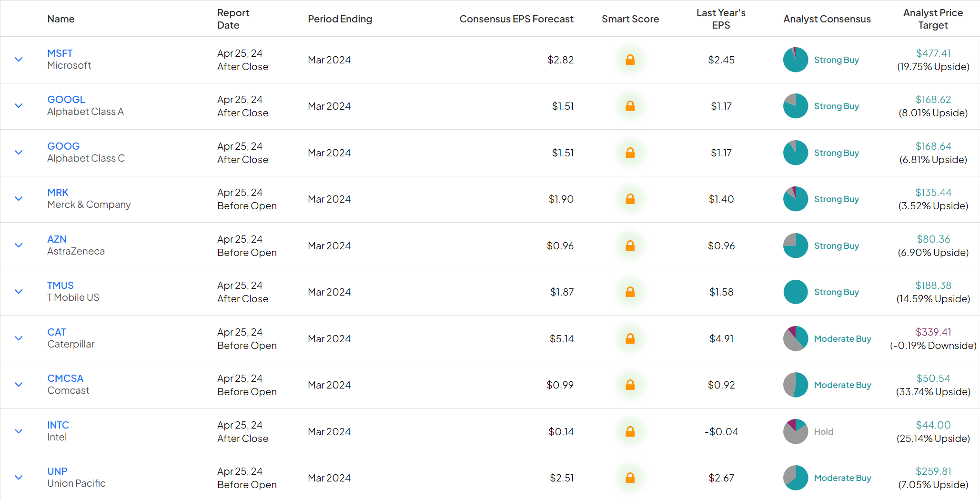Click the Smart Score lock for TMUS
980x501 pixels.
[630, 292]
